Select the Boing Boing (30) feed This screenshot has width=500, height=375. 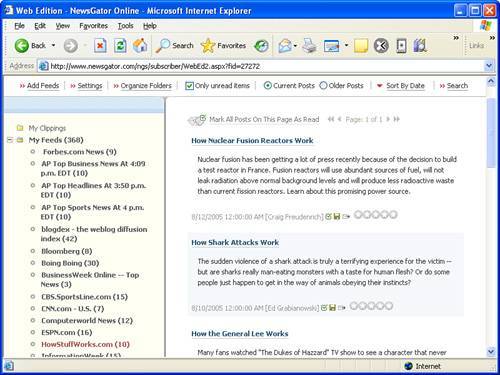coord(70,263)
